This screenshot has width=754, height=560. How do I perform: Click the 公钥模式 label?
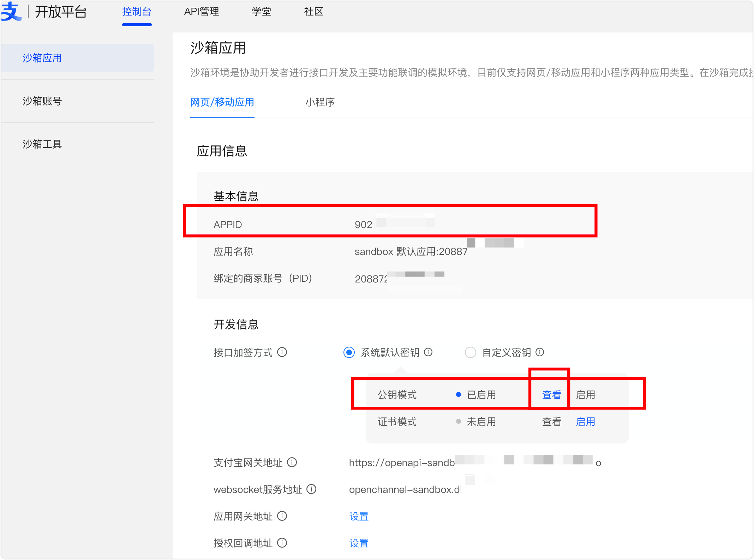point(397,395)
